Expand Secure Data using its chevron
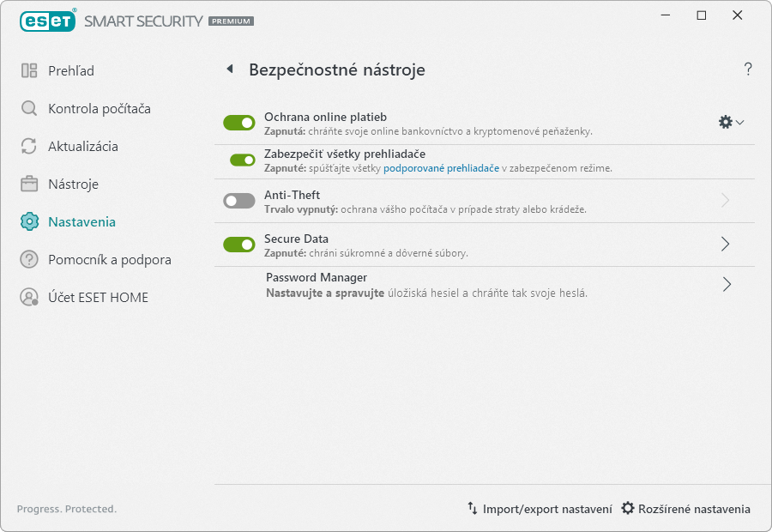 (x=725, y=244)
